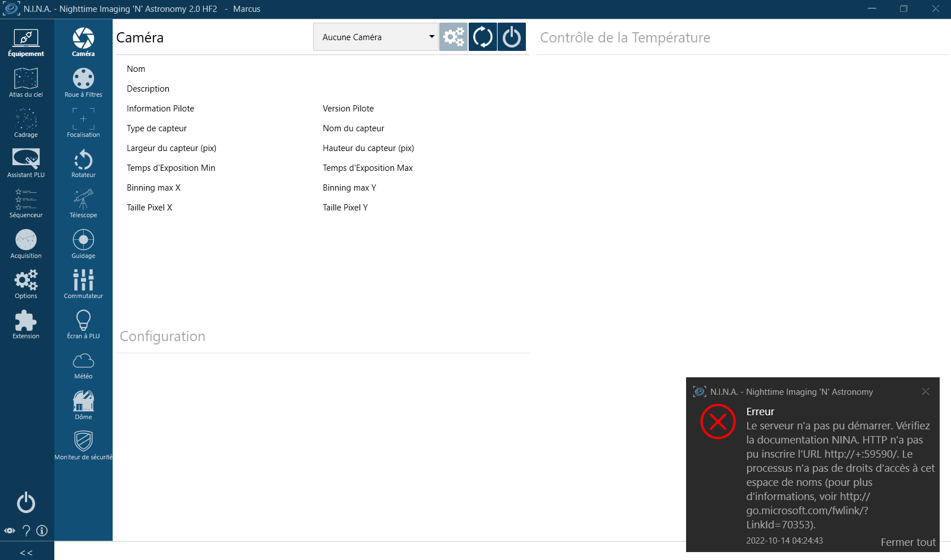Open the Guidage equipment page

coord(83,244)
